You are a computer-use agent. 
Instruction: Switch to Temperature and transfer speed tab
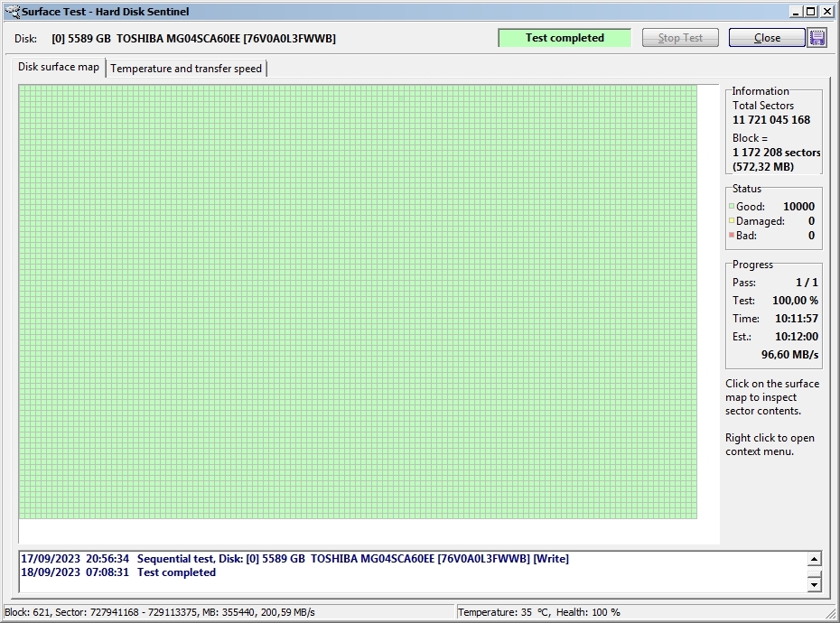186,69
